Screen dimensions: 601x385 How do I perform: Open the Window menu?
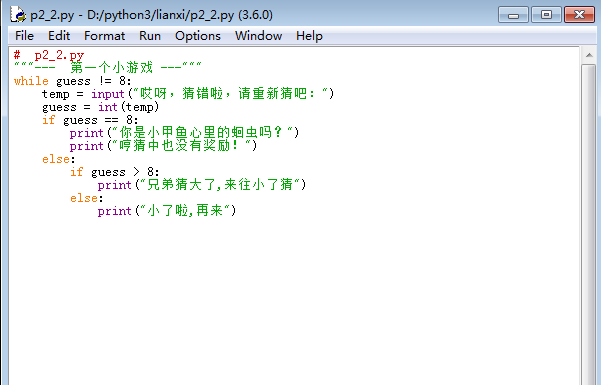[258, 36]
